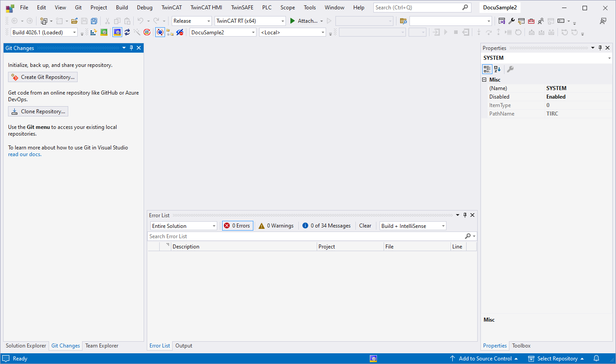Click the Find in Files folder icon
Screen dimensions: 616x364
[403, 21]
